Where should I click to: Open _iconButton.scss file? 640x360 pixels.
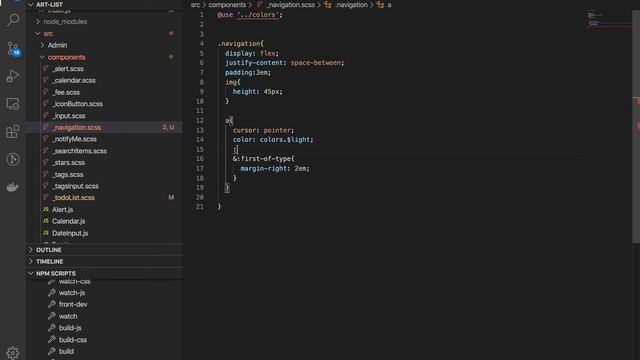[78, 104]
